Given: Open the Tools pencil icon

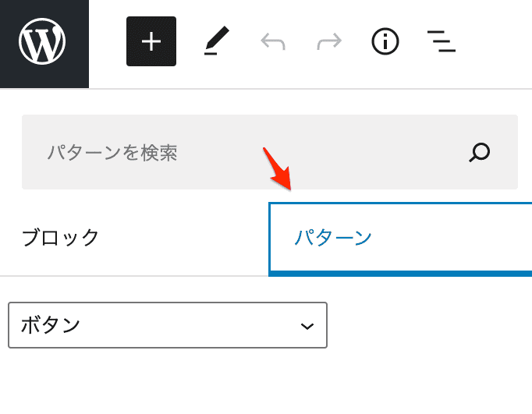Looking at the screenshot, I should point(217,41).
